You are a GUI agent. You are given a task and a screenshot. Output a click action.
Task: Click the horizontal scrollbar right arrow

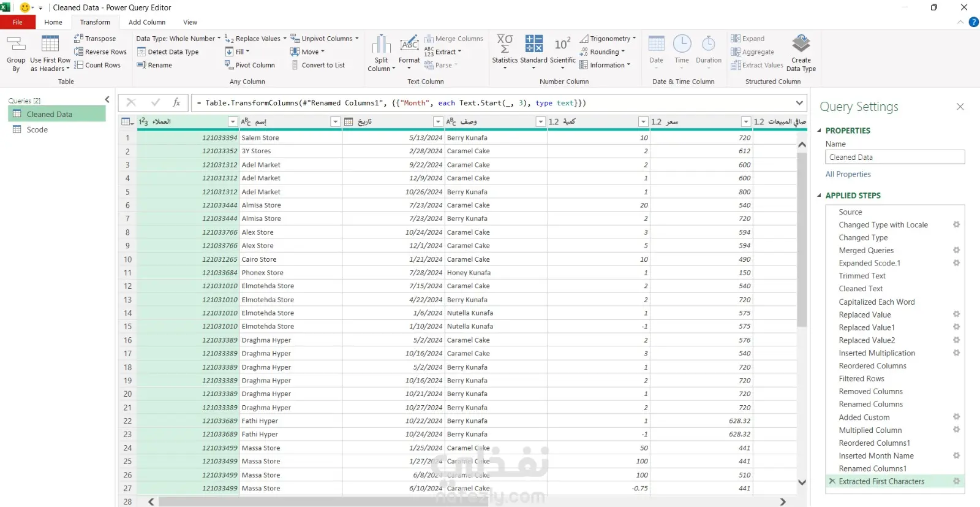(x=783, y=501)
